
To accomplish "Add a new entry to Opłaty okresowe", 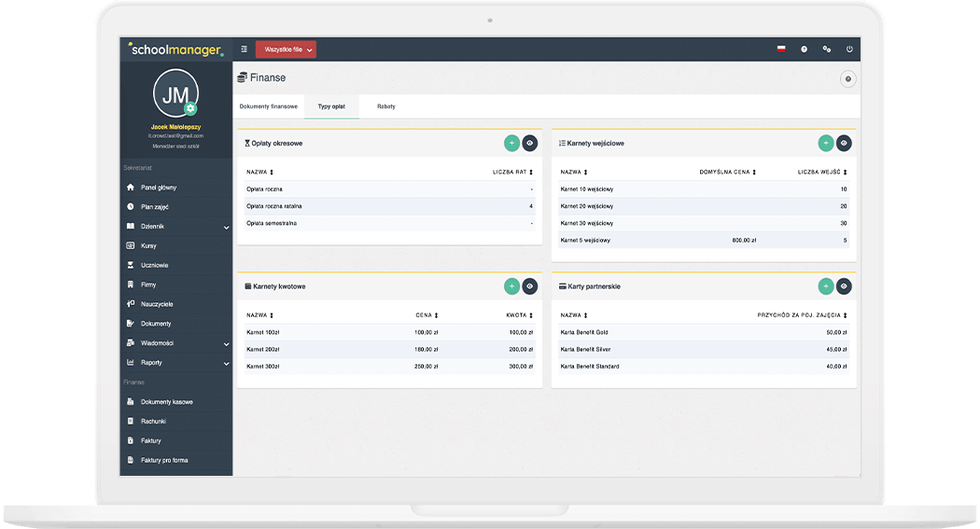I will point(511,143).
